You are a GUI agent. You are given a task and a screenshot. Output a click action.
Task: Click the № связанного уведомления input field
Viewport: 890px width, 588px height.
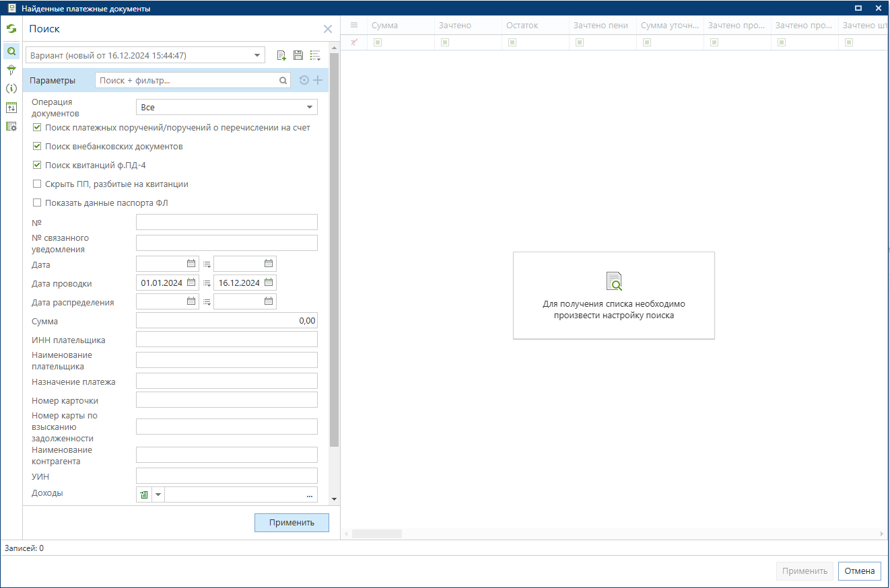[226, 243]
